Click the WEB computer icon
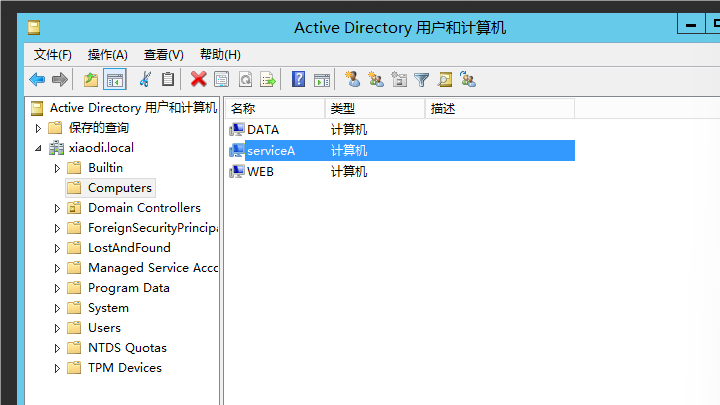The width and height of the screenshot is (720, 405). [237, 171]
